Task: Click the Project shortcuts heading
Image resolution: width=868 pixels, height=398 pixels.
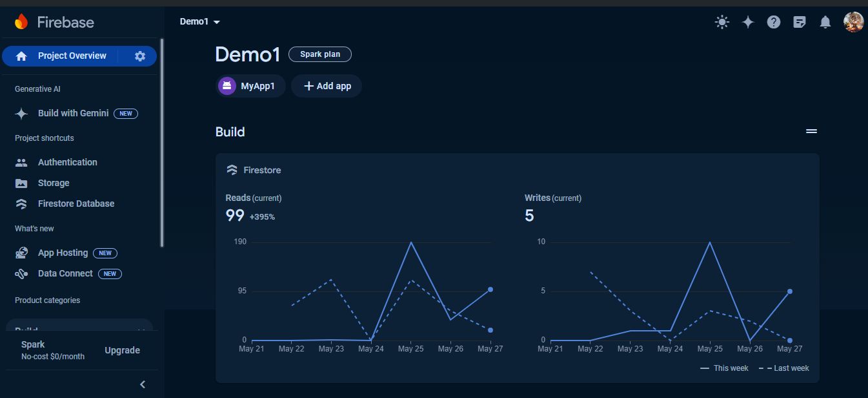Action: coord(45,138)
